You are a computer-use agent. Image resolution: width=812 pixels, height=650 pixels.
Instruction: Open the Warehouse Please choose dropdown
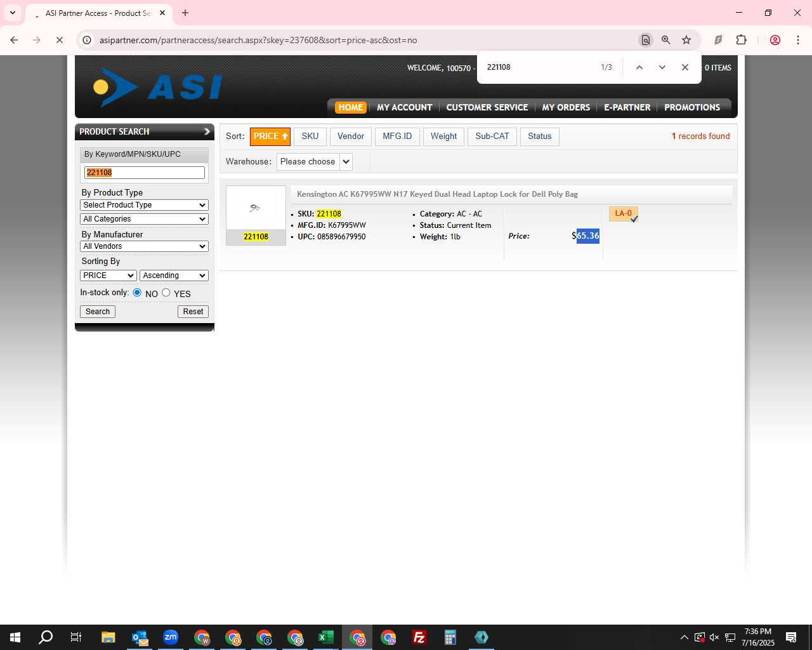314,162
